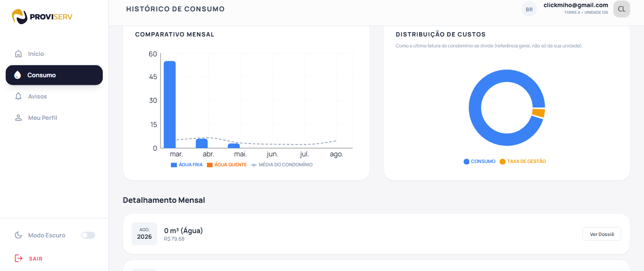
Task: Open the Avisos bell icon
Action: (x=18, y=96)
